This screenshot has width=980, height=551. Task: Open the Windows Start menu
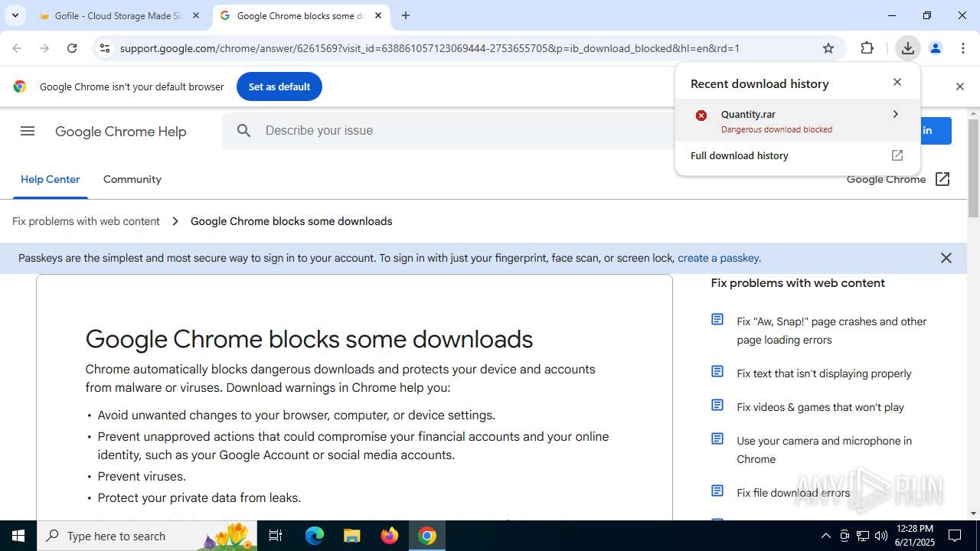(x=18, y=536)
